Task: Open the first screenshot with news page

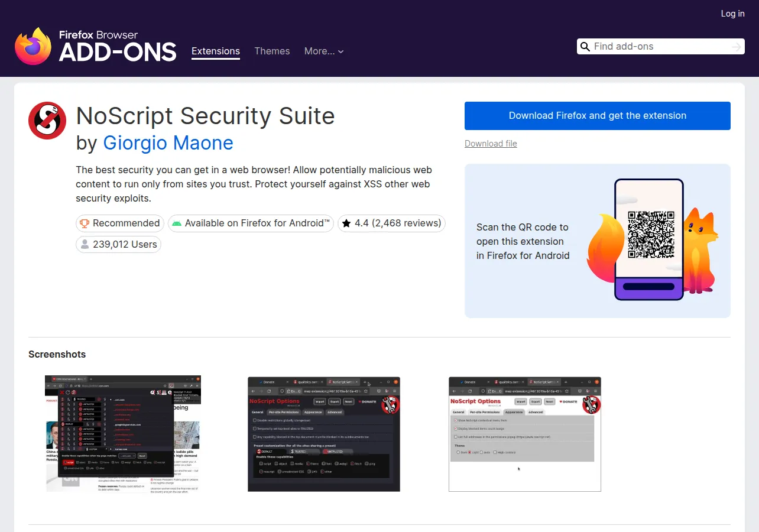Action: point(124,434)
